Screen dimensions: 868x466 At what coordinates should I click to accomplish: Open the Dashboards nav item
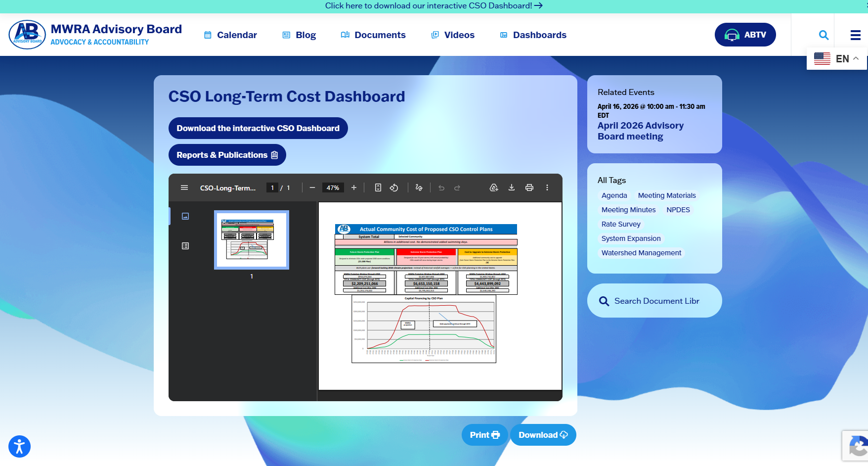coord(533,35)
